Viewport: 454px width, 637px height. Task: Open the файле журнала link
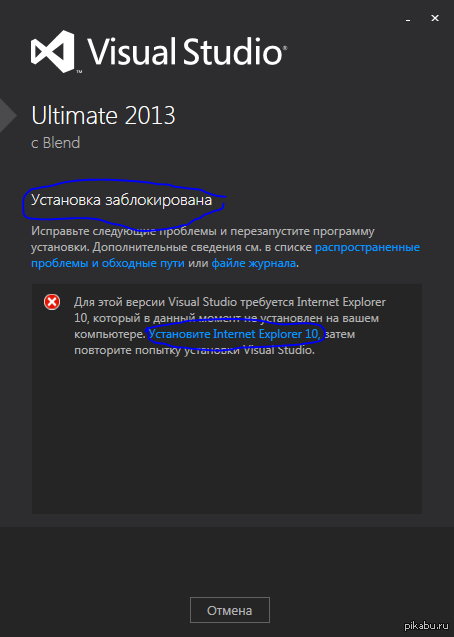tap(253, 263)
